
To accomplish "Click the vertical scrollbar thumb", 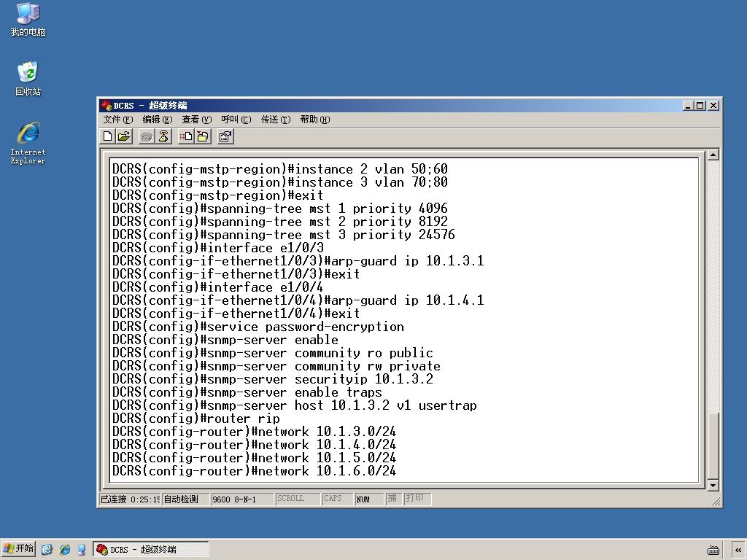I will tap(713, 446).
